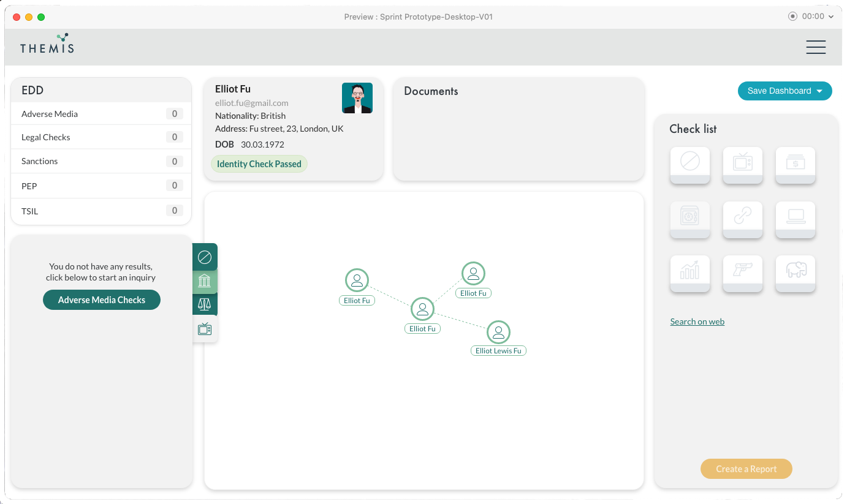Image resolution: width=847 pixels, height=504 pixels.
Task: Open the safe vault checklist tile
Action: [x=689, y=217]
